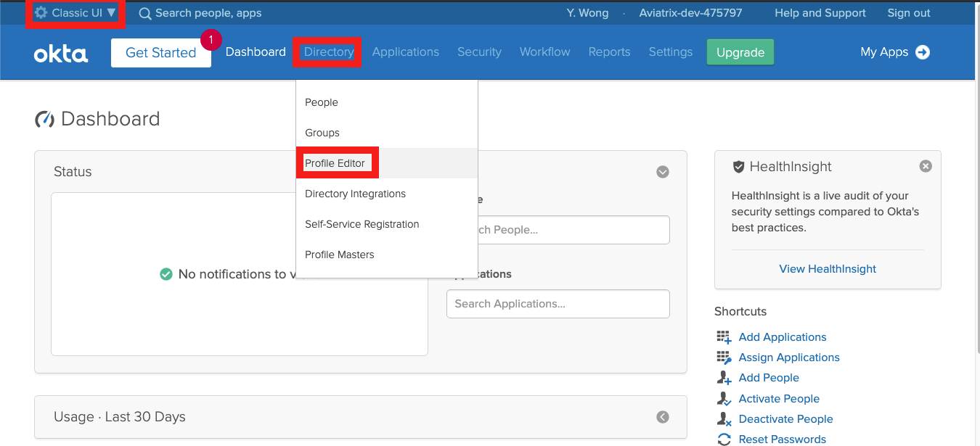Click the Add Applications shortcut icon
980x446 pixels.
(723, 337)
